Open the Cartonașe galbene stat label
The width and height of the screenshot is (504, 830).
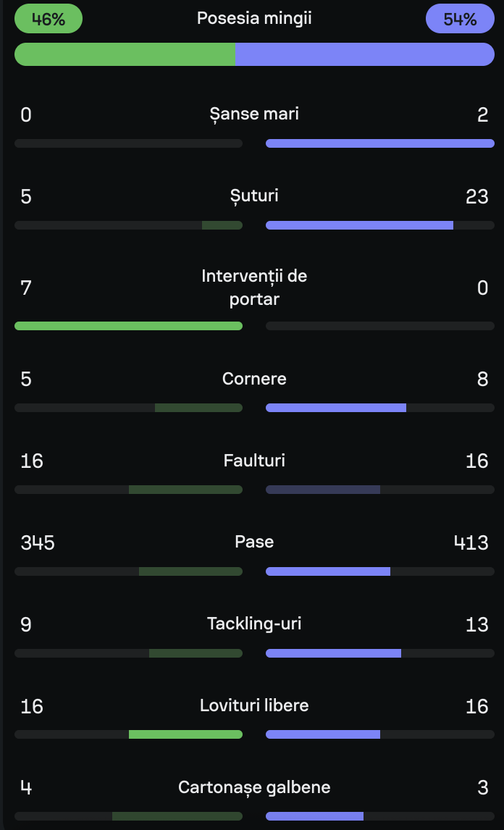(x=254, y=787)
